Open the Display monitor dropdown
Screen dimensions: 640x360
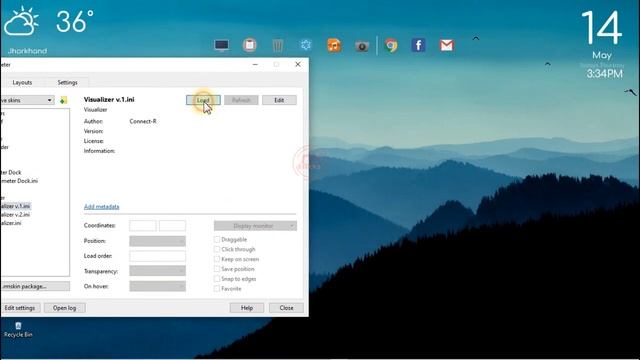tap(255, 226)
